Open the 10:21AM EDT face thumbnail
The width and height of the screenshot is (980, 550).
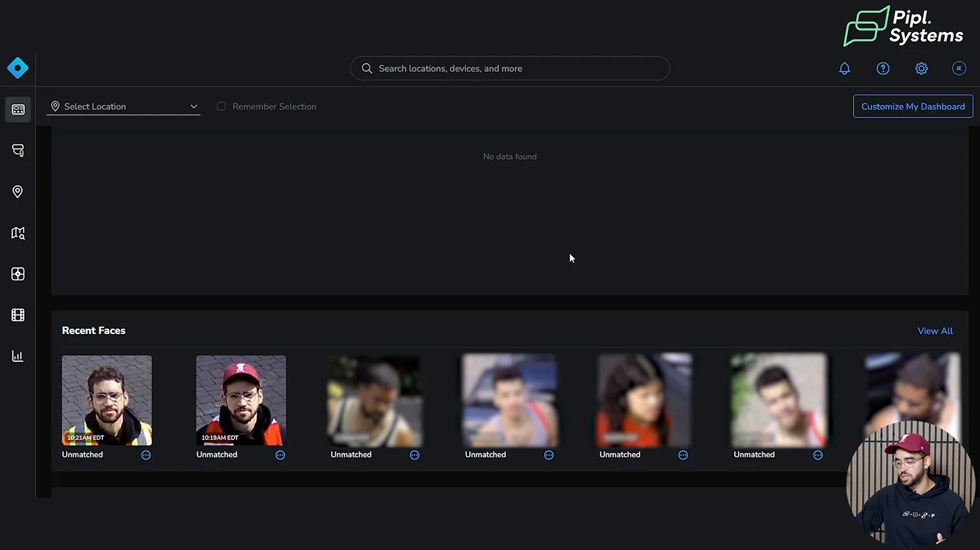[107, 400]
